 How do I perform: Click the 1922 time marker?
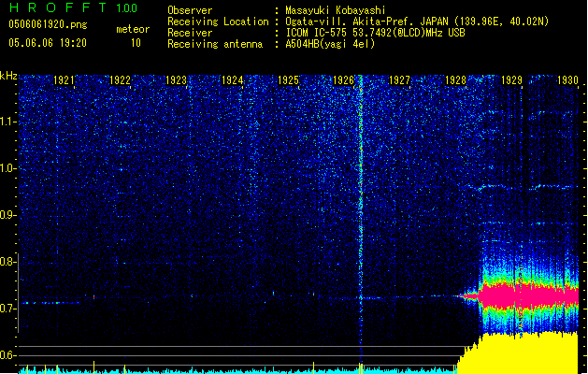[x=120, y=79]
